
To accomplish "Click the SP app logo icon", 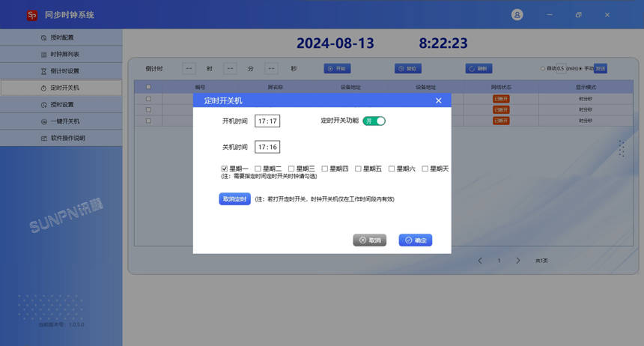I will click(x=32, y=15).
